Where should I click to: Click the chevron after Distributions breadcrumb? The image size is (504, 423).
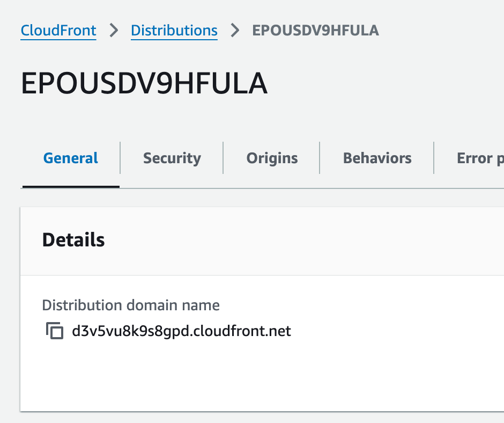click(235, 31)
